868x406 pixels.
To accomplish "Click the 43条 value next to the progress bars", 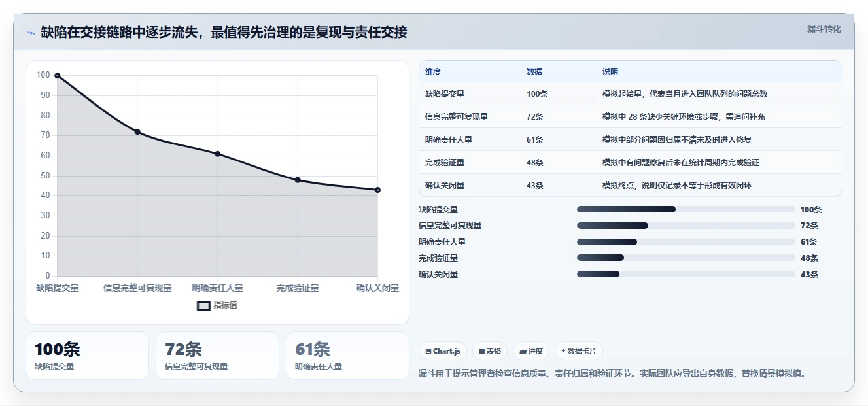I will [809, 275].
